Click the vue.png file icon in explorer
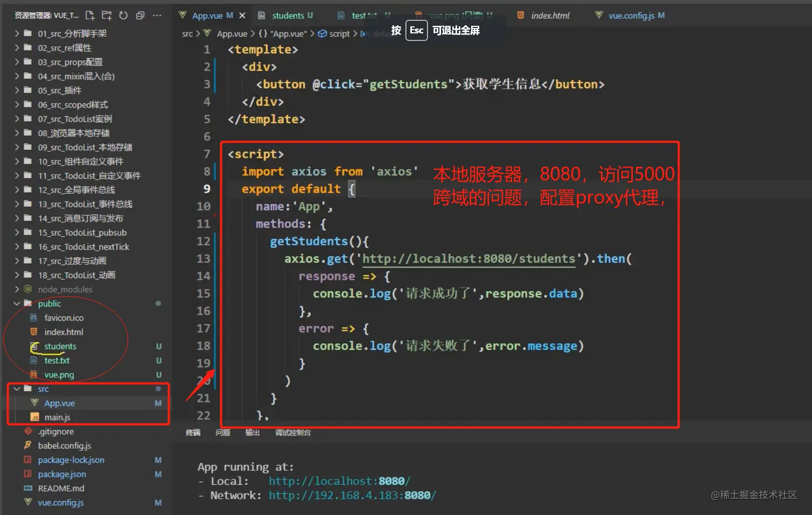This screenshot has width=812, height=515. click(x=33, y=375)
